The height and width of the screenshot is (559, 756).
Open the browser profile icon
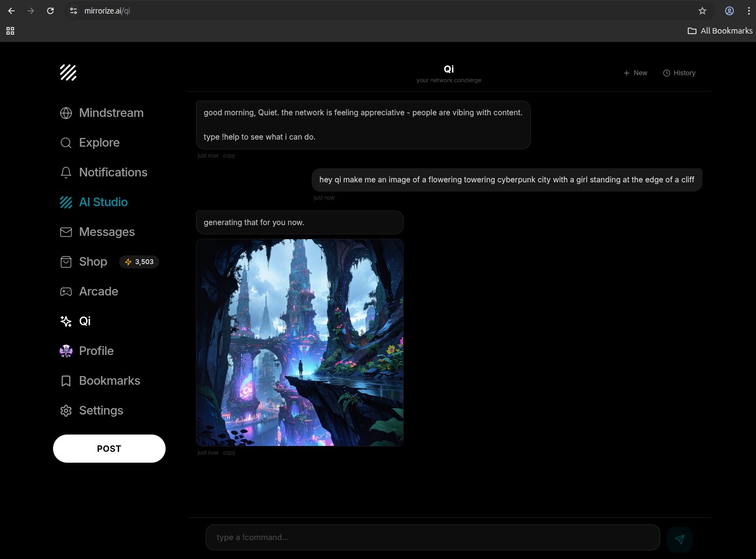point(729,11)
